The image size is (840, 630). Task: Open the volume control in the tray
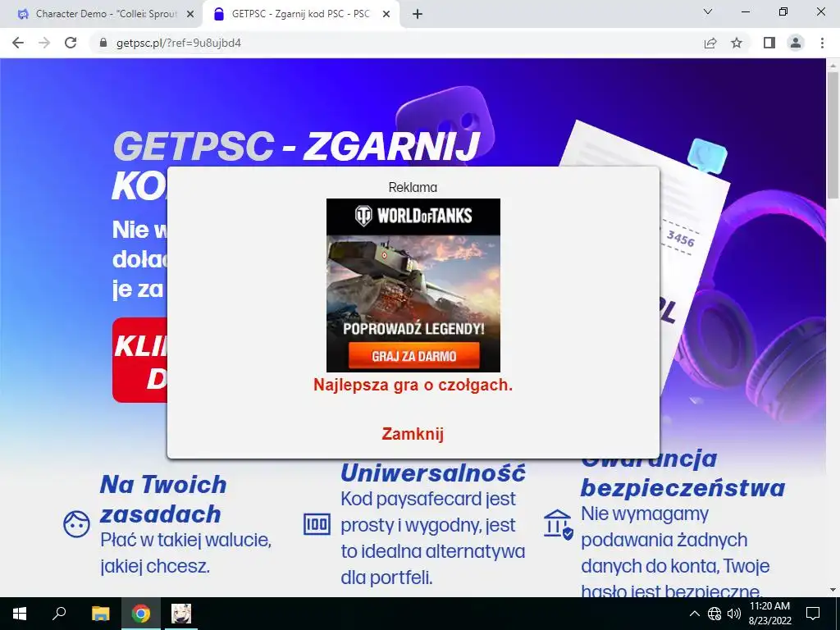734,614
